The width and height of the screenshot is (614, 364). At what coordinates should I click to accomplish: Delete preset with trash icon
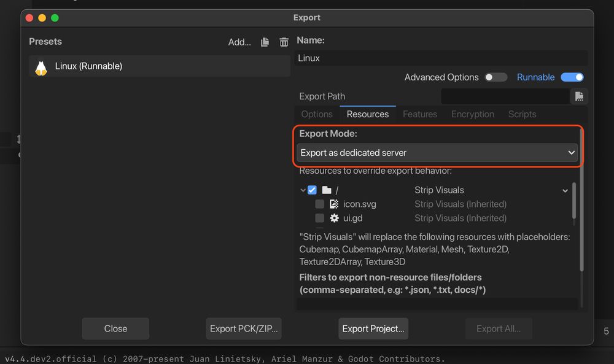click(x=284, y=42)
